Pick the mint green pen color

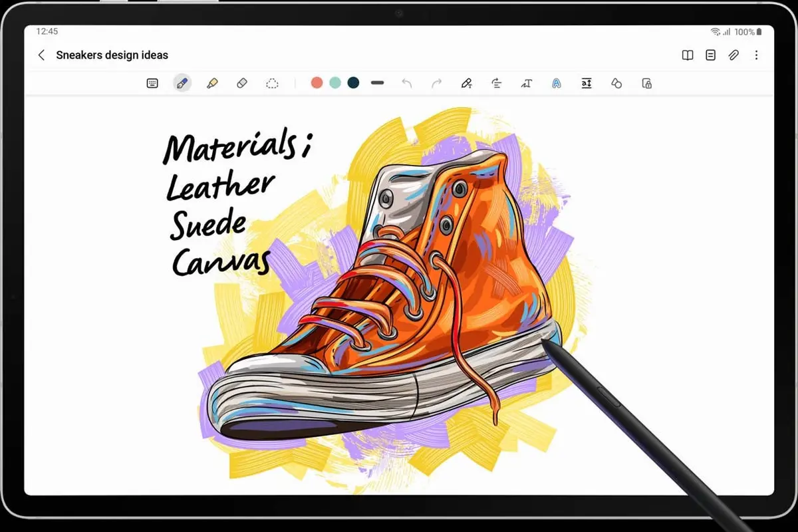(x=335, y=82)
